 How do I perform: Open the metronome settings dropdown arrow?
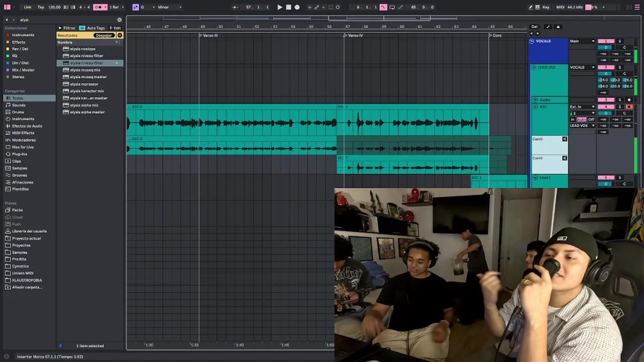coord(105,7)
